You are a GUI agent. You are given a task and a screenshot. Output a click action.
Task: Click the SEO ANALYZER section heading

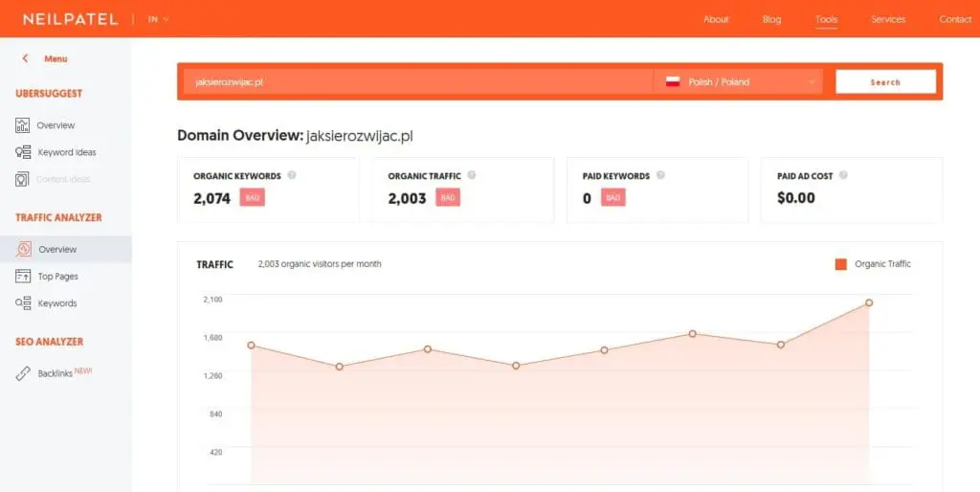click(50, 342)
